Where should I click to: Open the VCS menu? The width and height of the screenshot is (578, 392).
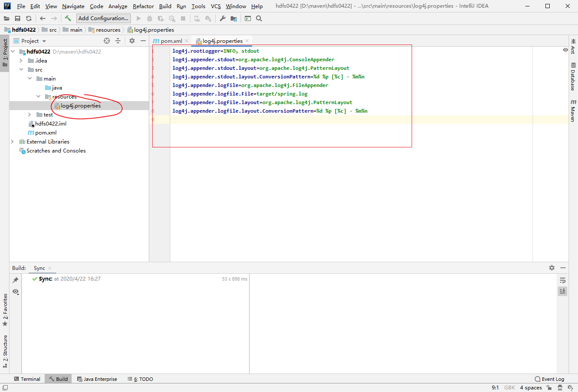point(216,6)
